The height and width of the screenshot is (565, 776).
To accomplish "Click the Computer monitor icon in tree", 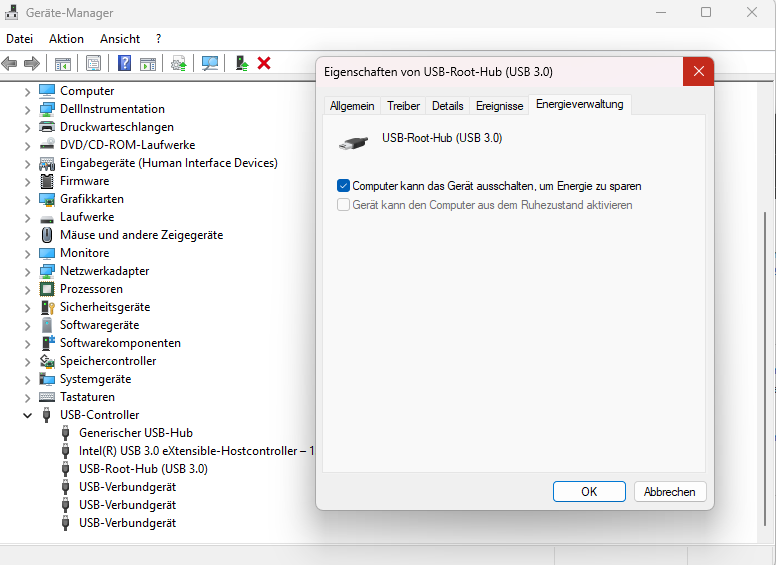I will pyautogui.click(x=47, y=91).
